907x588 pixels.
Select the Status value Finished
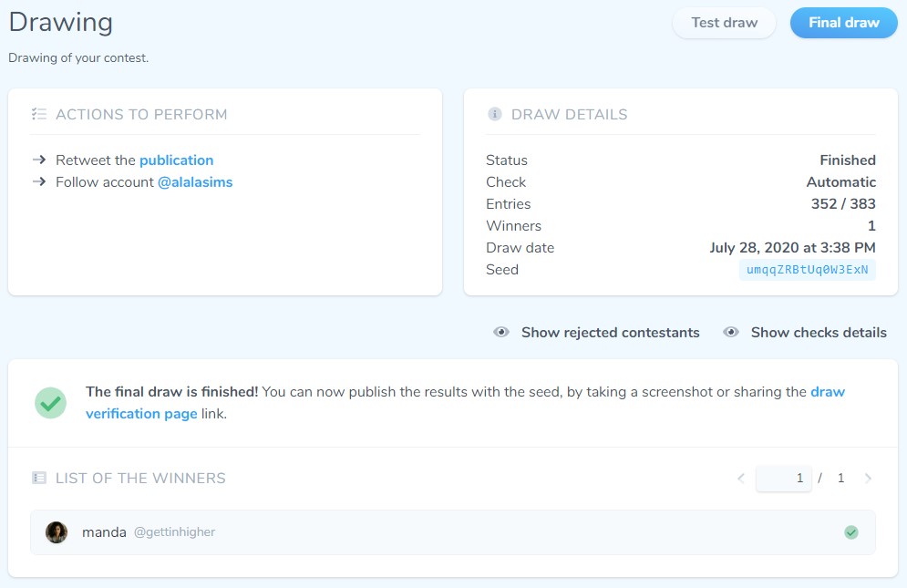[x=848, y=160]
